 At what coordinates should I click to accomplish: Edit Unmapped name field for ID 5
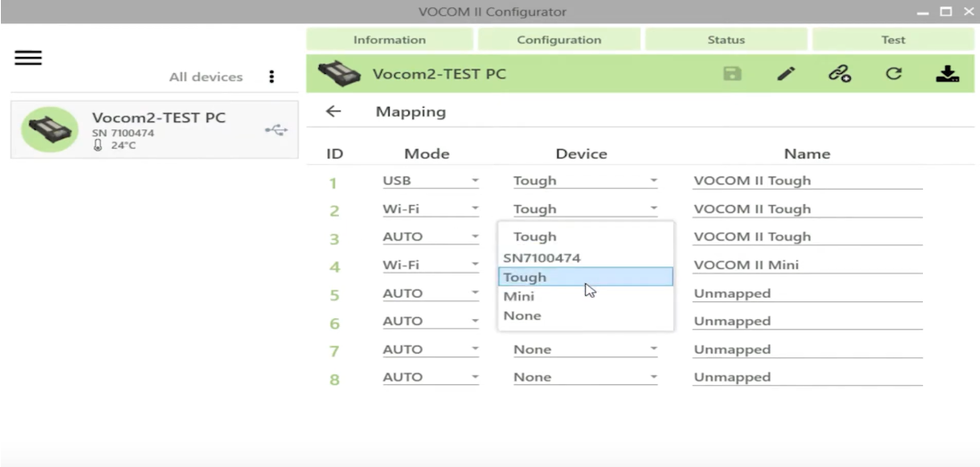808,293
